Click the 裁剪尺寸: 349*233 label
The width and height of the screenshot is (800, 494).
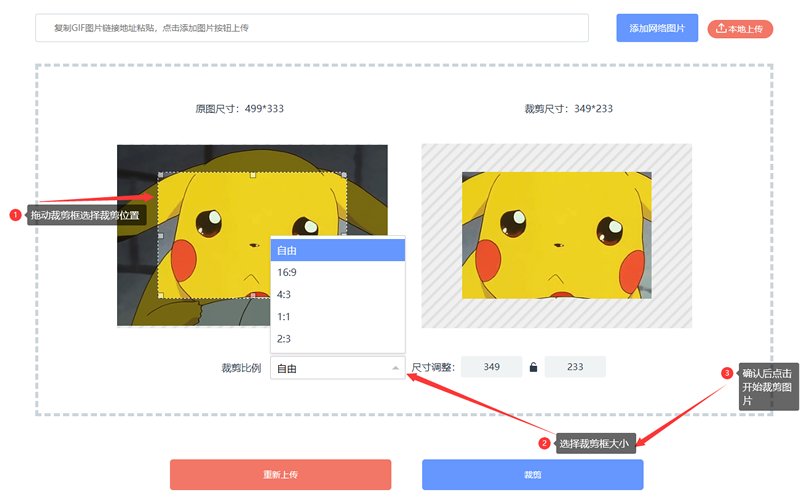pyautogui.click(x=569, y=109)
